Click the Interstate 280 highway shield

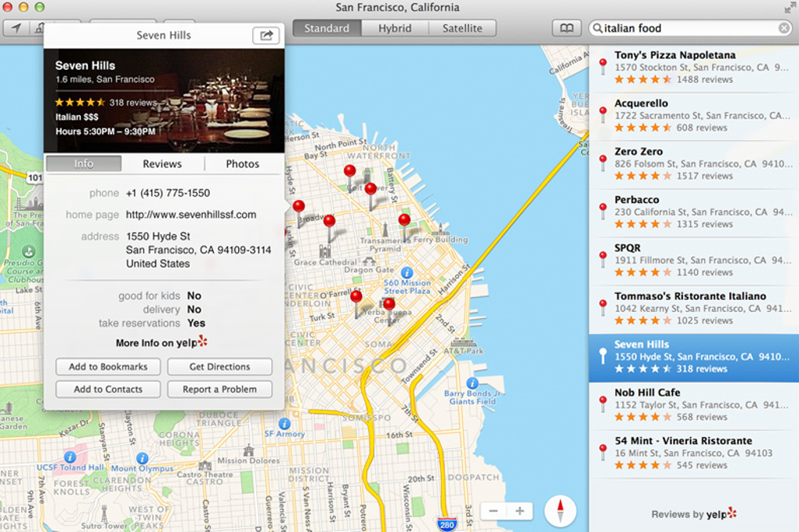(446, 524)
